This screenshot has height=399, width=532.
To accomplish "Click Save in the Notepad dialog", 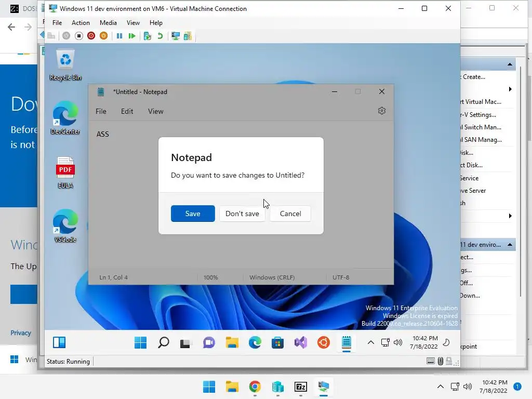I will (193, 214).
